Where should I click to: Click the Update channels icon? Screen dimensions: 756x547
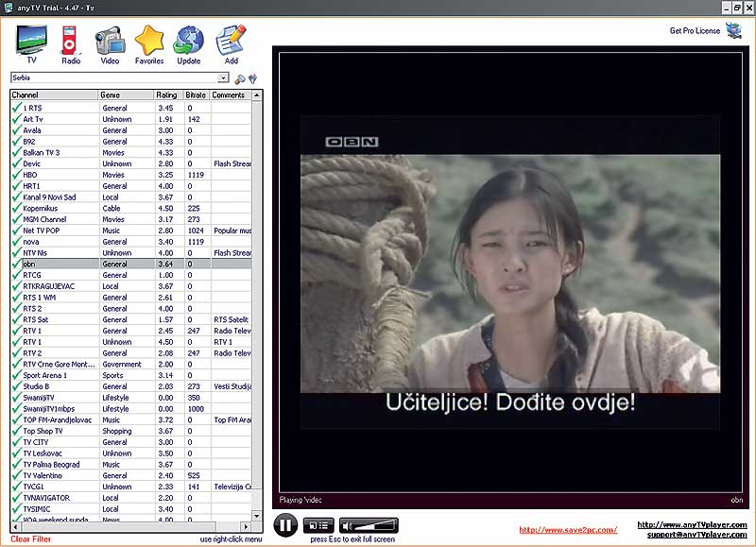click(188, 45)
